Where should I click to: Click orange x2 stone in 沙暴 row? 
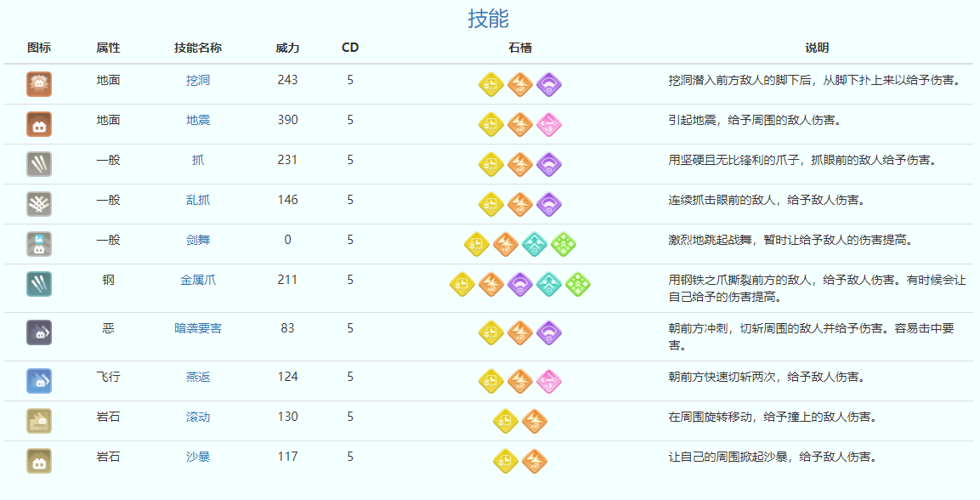535,462
